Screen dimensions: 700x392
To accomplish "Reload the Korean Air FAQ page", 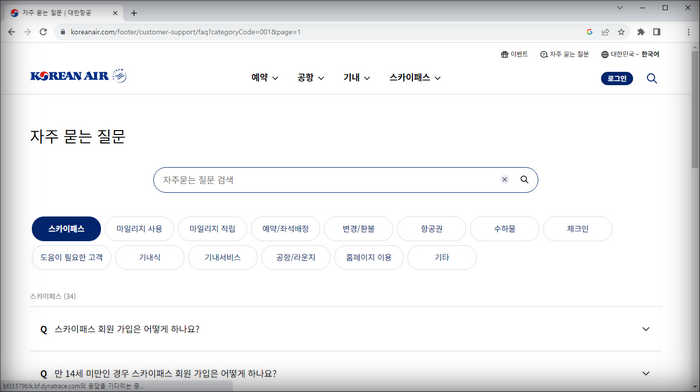I will (x=43, y=32).
